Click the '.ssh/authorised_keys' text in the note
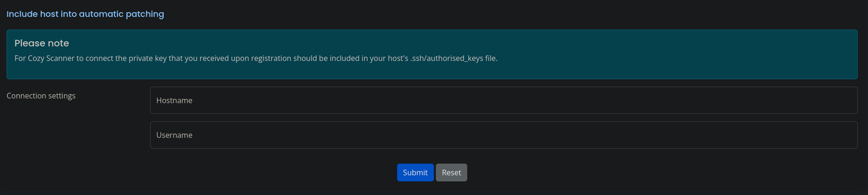868x195 pixels. point(447,58)
